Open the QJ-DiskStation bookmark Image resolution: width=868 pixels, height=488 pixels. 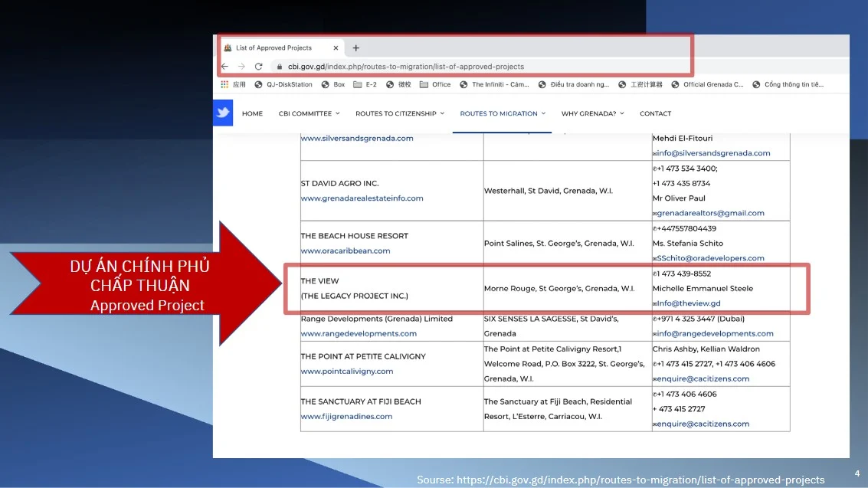click(283, 85)
